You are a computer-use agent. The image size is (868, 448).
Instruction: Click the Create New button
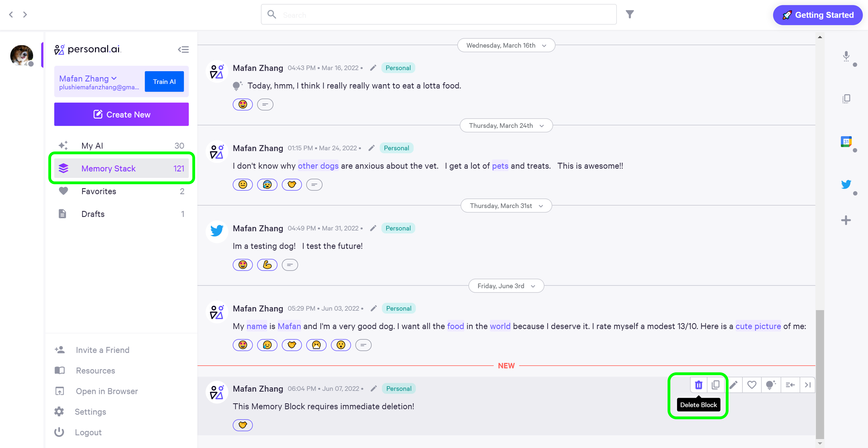click(121, 114)
